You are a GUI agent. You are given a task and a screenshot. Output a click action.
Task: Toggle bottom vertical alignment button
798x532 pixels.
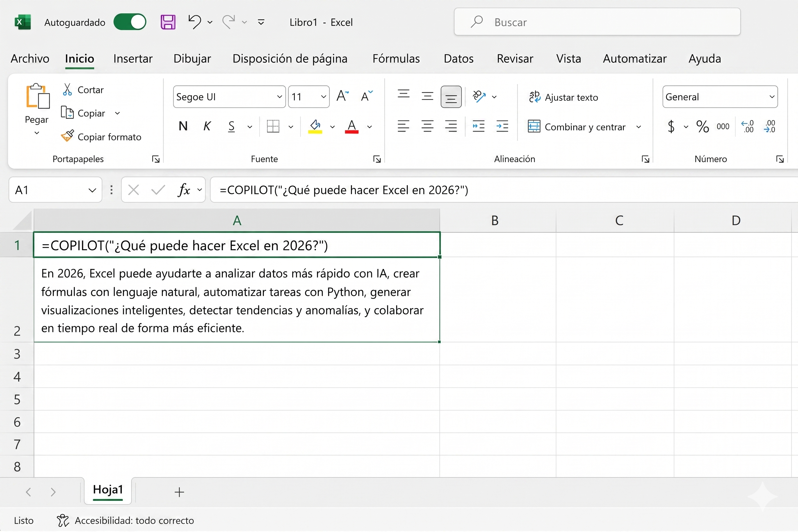click(x=451, y=97)
